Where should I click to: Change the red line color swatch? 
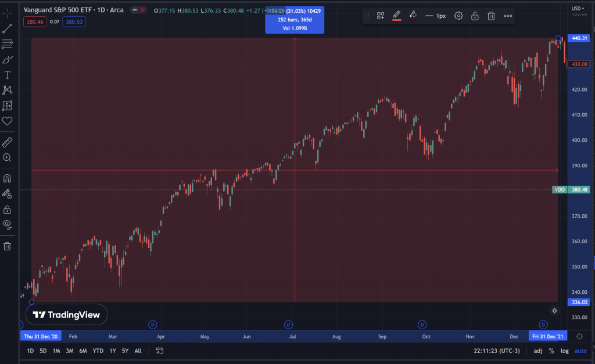397,16
